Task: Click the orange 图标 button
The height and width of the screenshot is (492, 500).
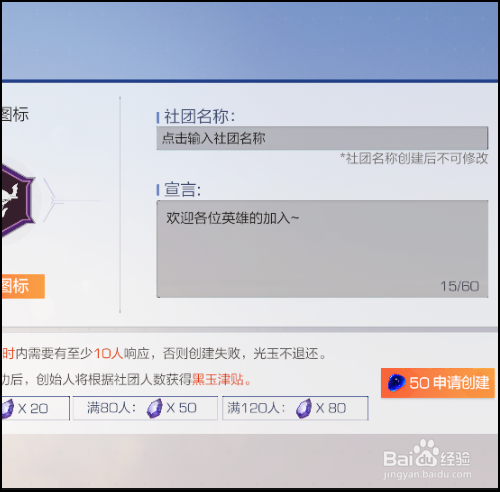Action: pyautogui.click(x=23, y=286)
